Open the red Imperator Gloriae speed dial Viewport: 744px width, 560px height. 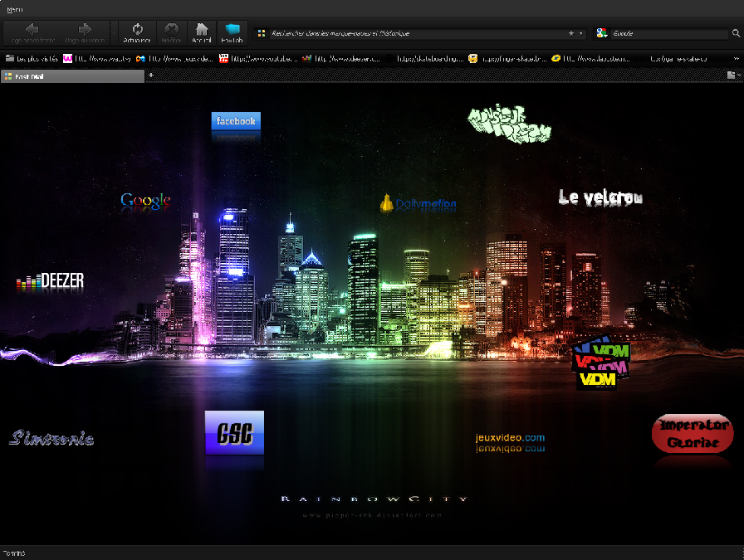click(693, 433)
